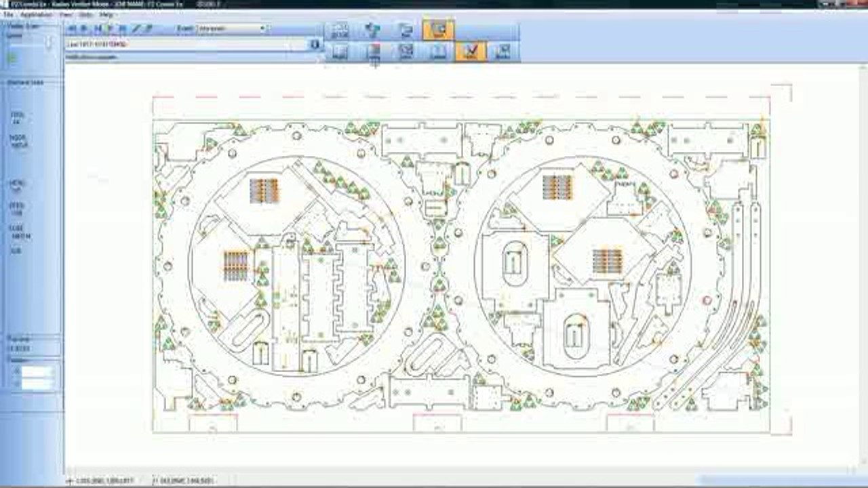This screenshot has width=868, height=488.
Task: Click the line text field showing the current program line
Action: [187, 44]
